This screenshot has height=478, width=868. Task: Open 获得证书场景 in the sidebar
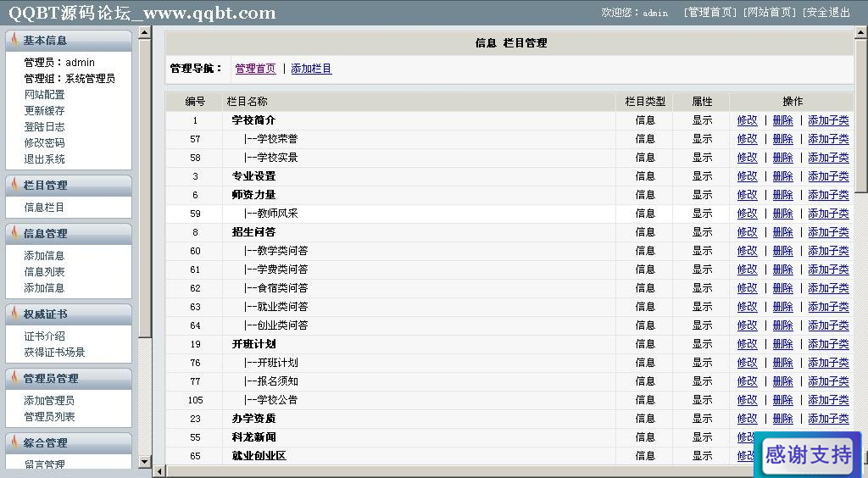click(54, 352)
